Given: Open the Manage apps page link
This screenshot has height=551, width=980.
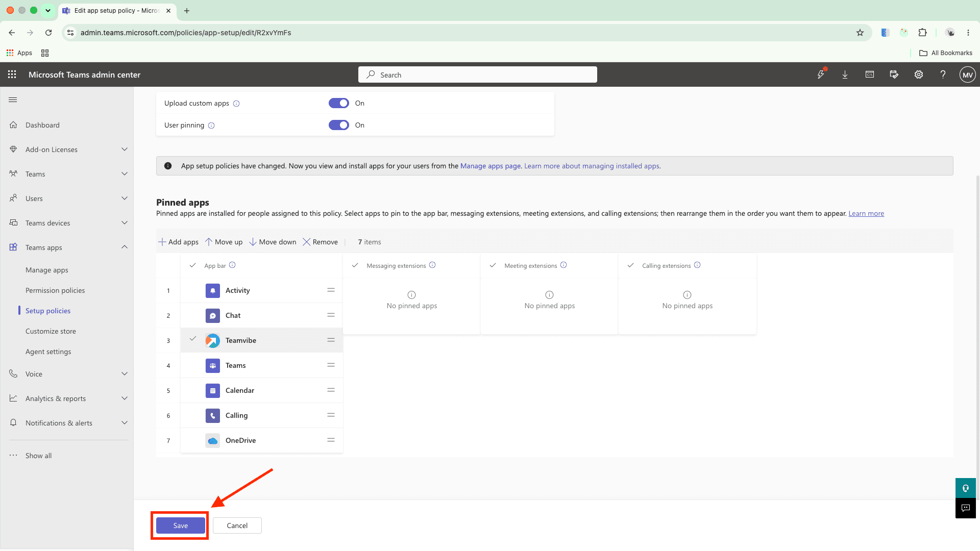Looking at the screenshot, I should pyautogui.click(x=491, y=166).
